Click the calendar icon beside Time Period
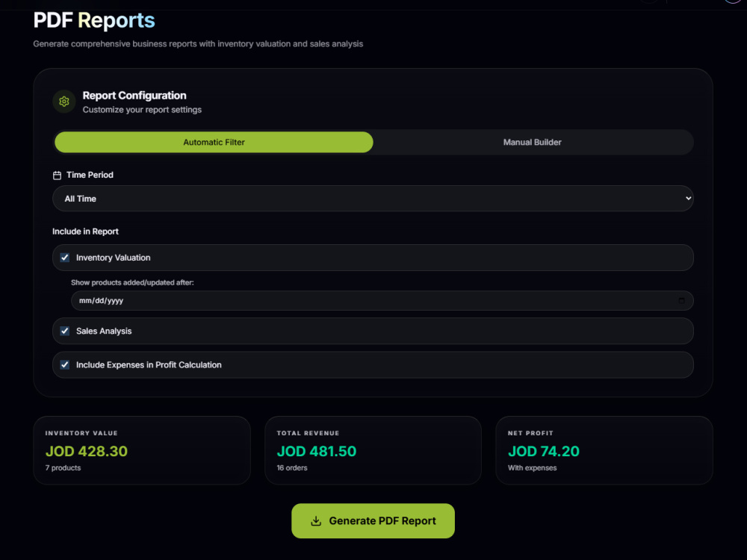 [x=58, y=175]
